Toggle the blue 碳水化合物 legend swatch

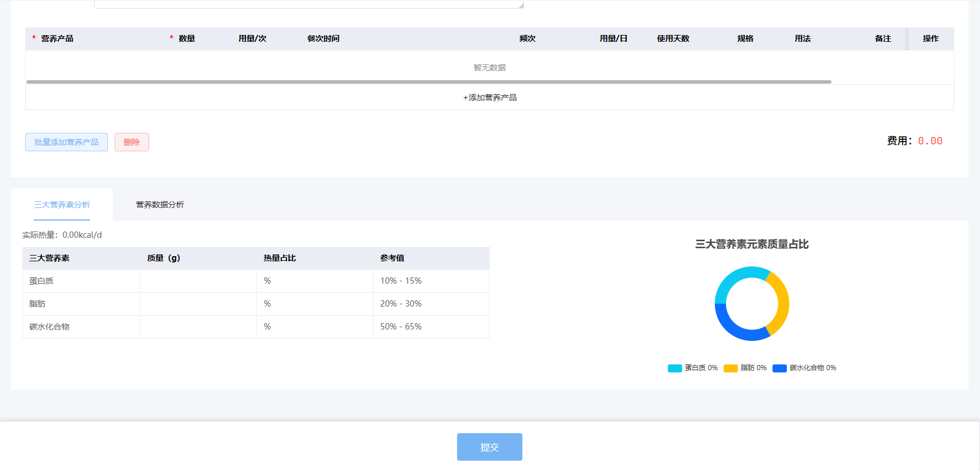pos(779,368)
